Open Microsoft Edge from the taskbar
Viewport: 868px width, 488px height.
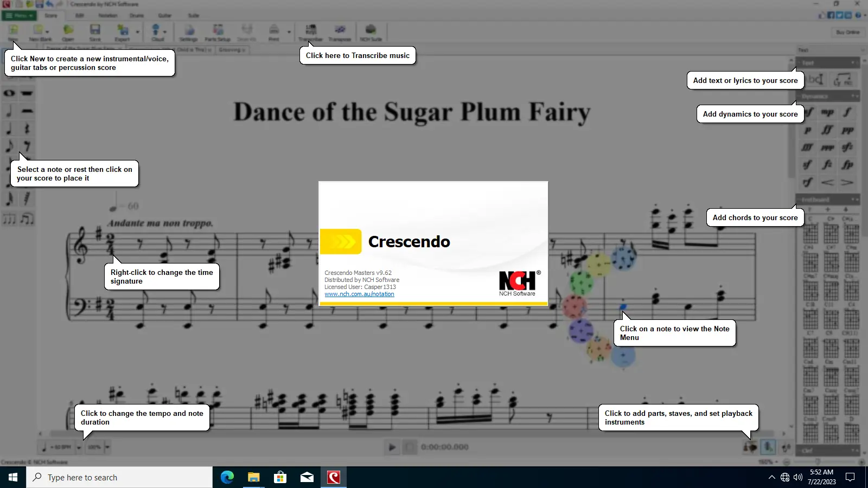coord(227,477)
